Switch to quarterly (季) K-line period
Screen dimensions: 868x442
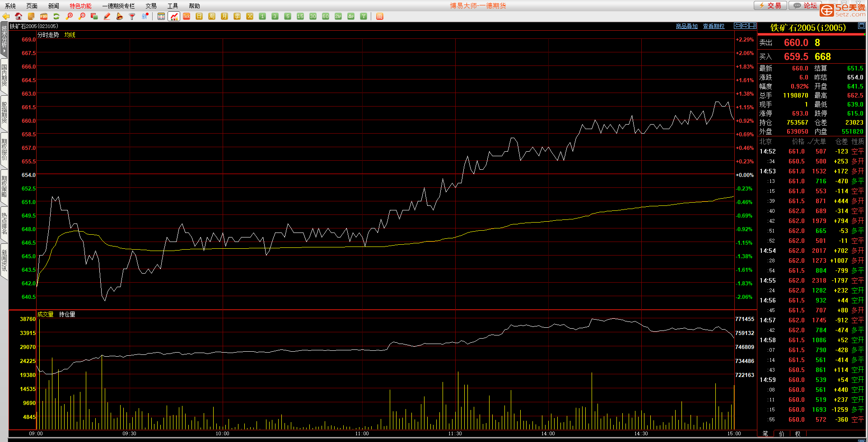(x=237, y=16)
